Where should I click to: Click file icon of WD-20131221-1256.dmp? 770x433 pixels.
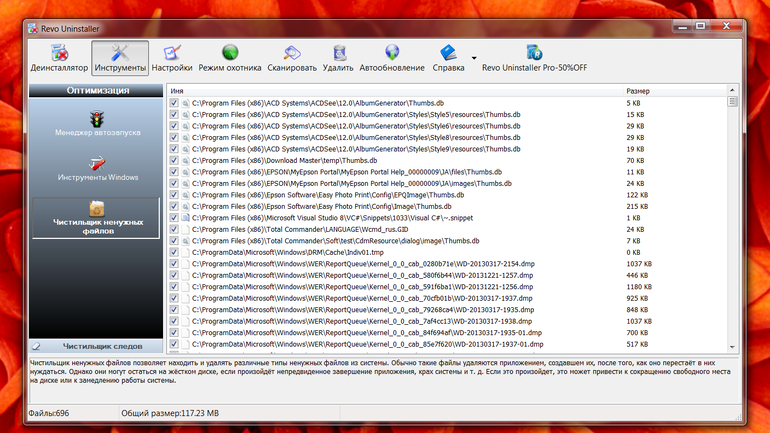(x=185, y=287)
